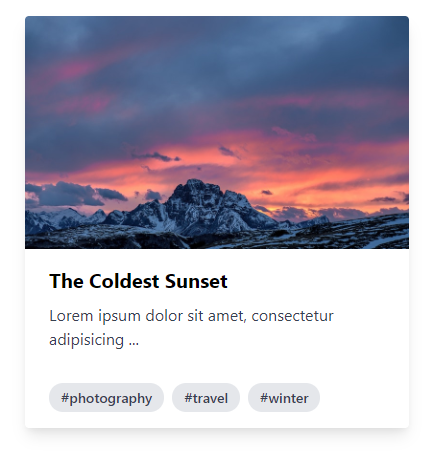Click the title The Coldest Sunset

point(138,281)
